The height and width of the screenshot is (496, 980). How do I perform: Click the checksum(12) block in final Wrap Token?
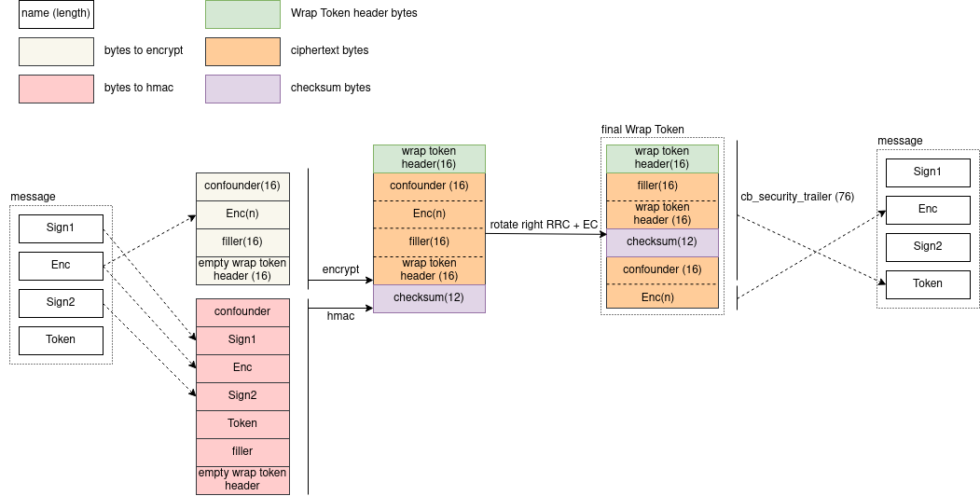tap(662, 242)
